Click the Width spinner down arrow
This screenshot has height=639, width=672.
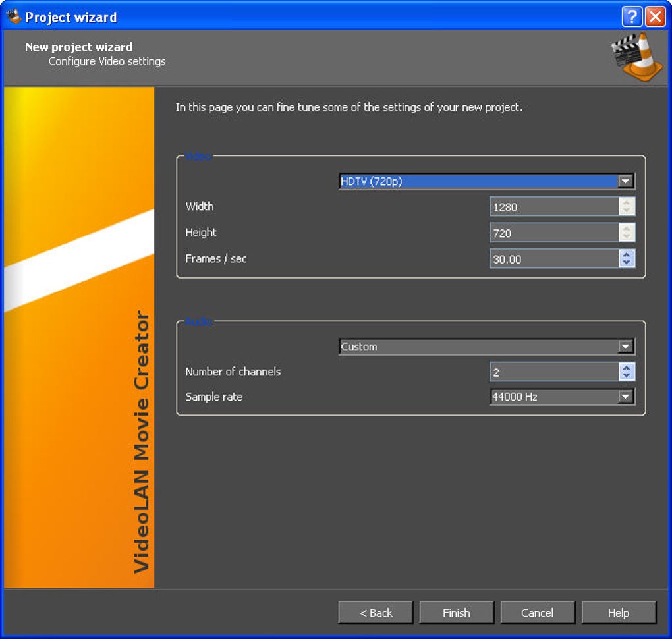[x=627, y=211]
